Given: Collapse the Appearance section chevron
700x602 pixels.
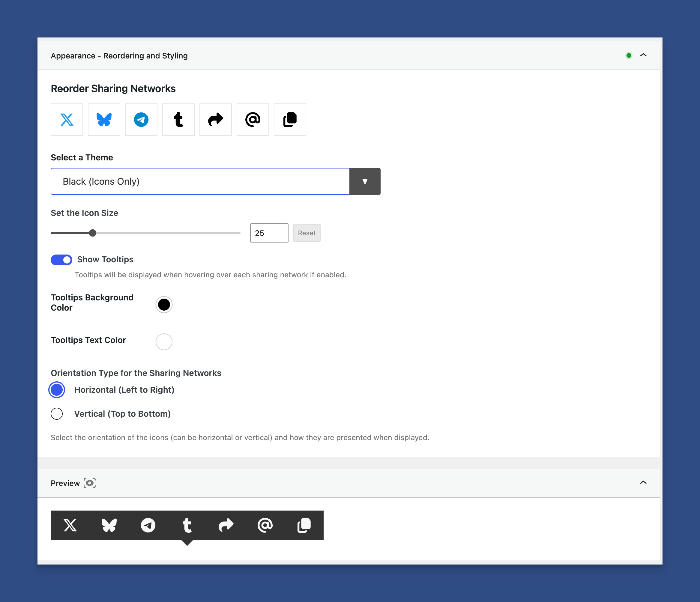Looking at the screenshot, I should tap(643, 55).
